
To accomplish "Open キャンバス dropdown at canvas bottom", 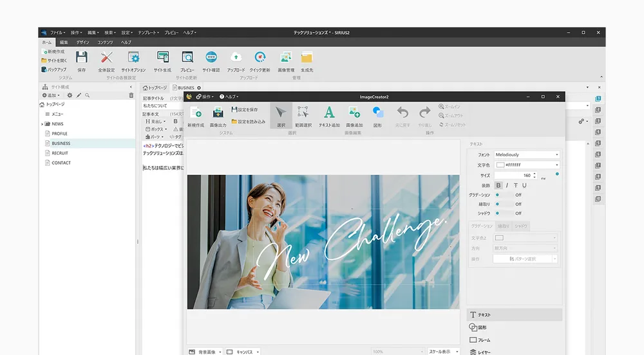I will (243, 352).
